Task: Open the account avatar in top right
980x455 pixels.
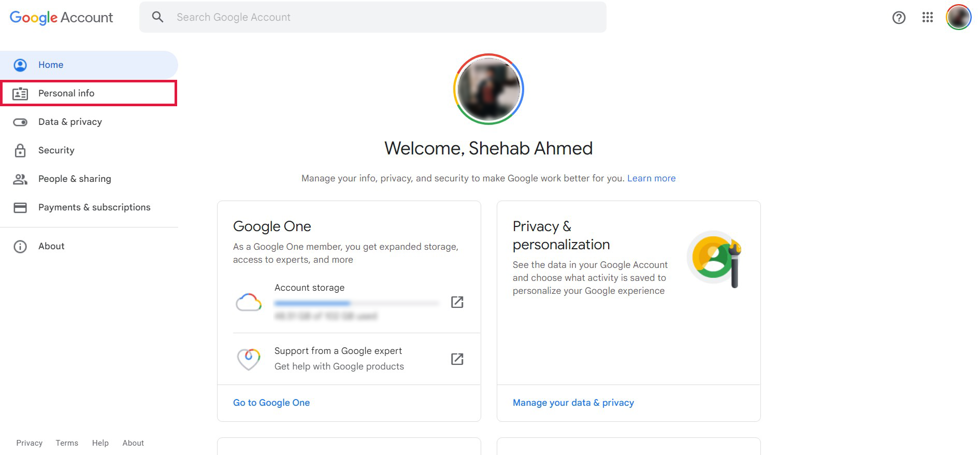Action: point(958,17)
